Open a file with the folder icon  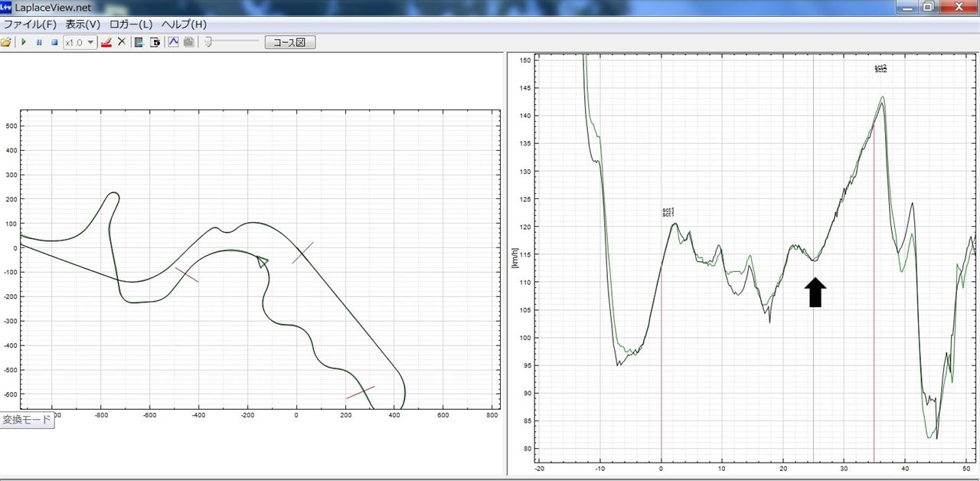coord(6,42)
